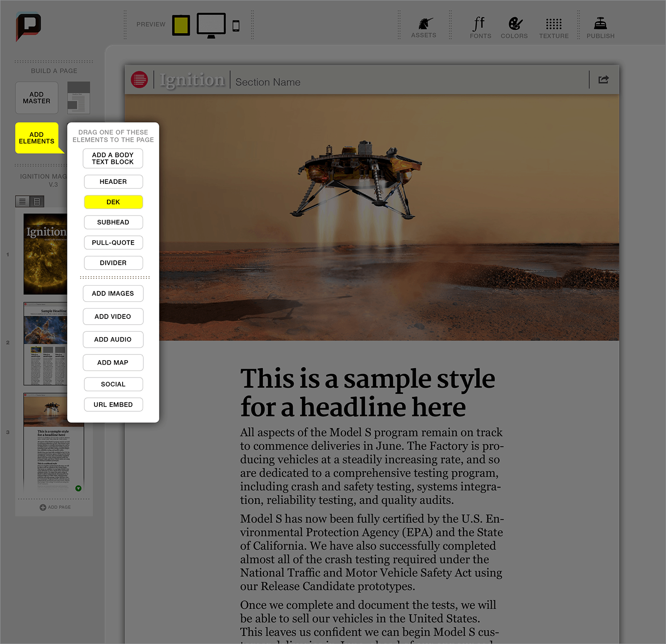Screen dimensions: 666x644
Task: Click the 'Preview' label
Action: pyautogui.click(x=151, y=24)
